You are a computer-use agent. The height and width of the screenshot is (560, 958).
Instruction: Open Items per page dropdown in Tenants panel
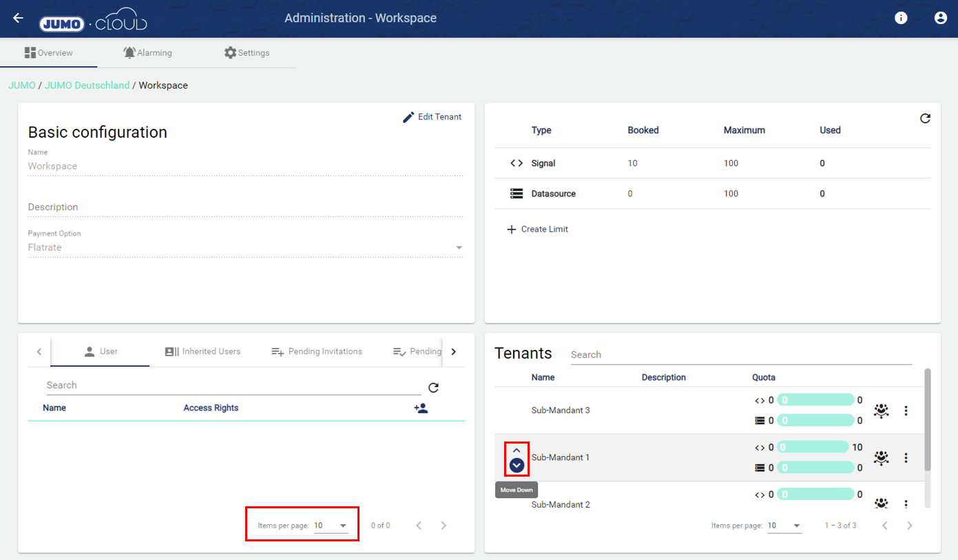pos(784,526)
